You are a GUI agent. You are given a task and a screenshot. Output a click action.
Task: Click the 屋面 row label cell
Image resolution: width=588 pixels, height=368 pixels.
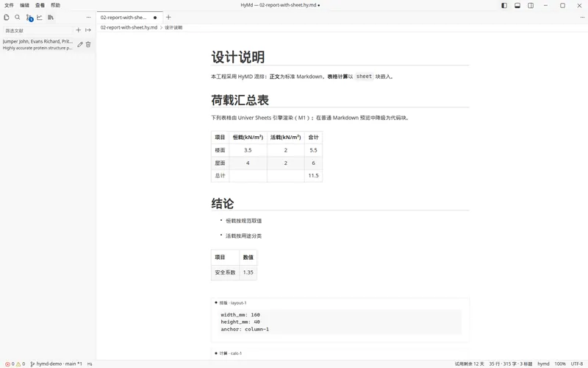[x=220, y=163]
